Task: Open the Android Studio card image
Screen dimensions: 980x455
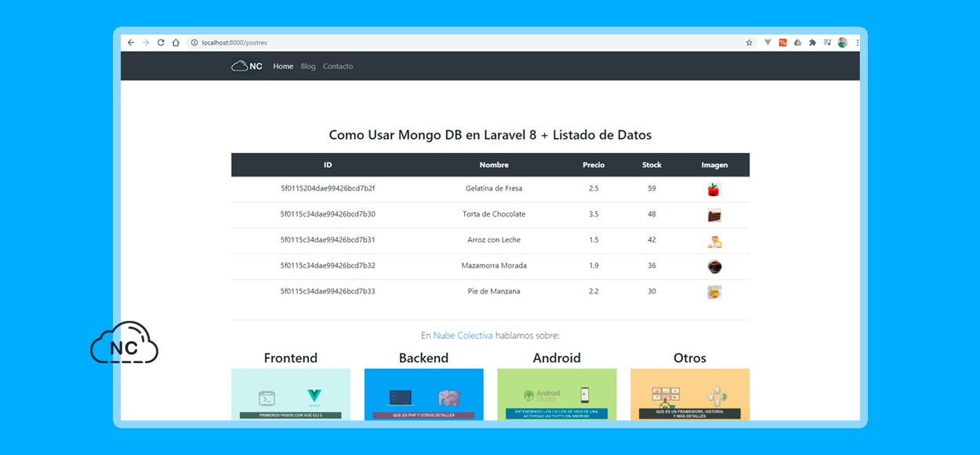Action: coord(557,395)
